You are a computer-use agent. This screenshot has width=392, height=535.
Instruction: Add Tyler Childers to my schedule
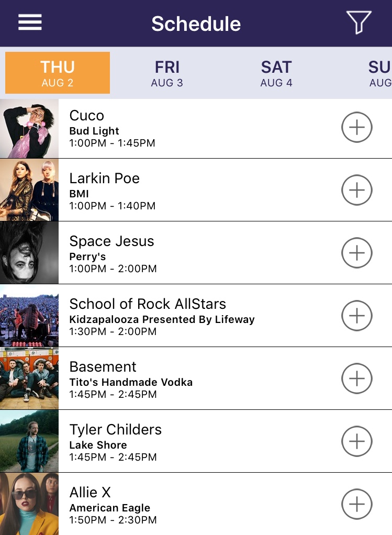point(357,441)
